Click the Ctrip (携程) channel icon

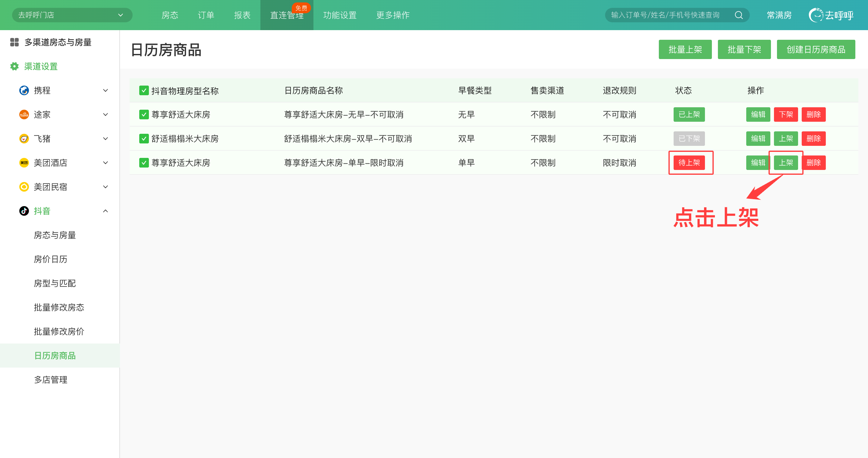pos(24,90)
